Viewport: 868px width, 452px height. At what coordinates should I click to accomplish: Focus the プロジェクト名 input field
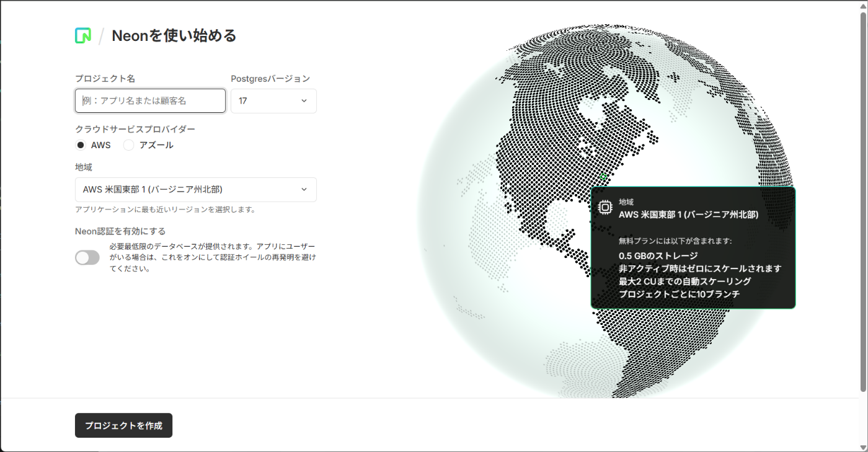(150, 100)
